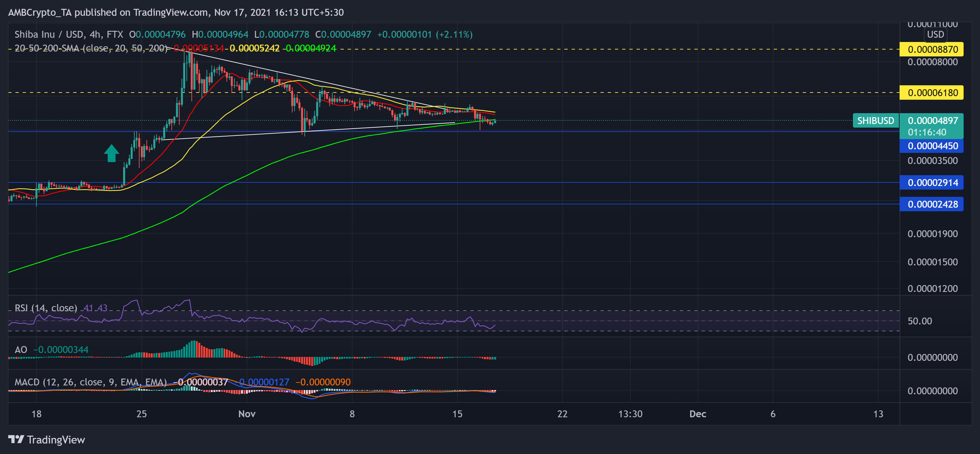Click the Dec date axis label
Viewport: 980px width, 454px height.
pos(698,414)
